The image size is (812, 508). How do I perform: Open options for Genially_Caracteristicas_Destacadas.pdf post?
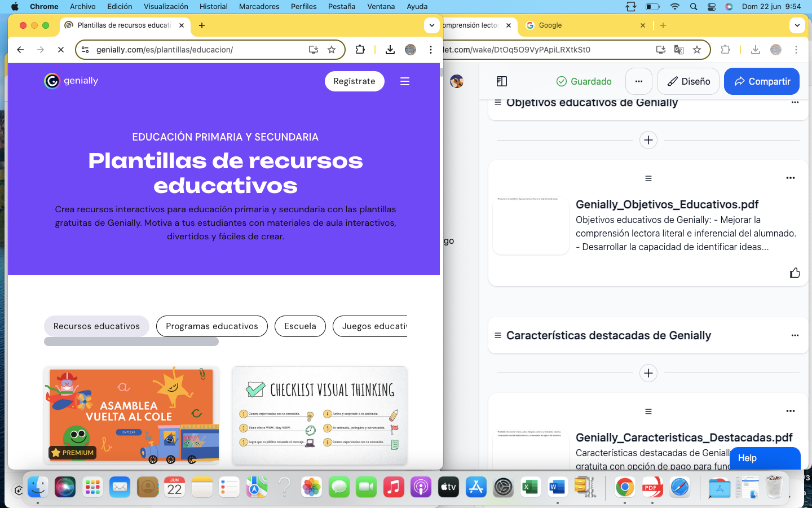tap(791, 411)
